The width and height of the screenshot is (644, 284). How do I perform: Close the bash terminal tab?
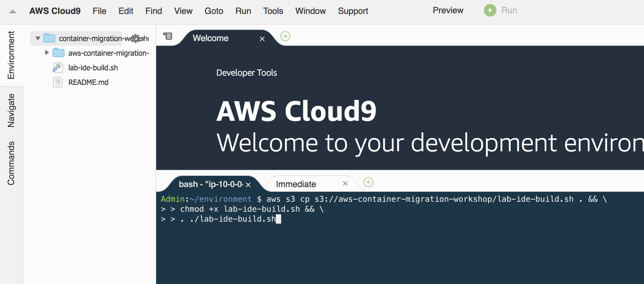pos(248,185)
